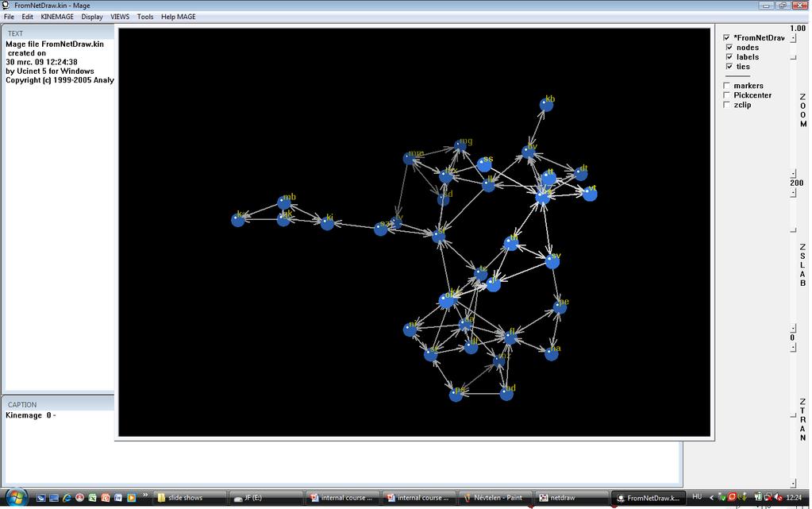Screen dimensions: 812x509
Task: Open the File menu
Action: click(x=9, y=17)
